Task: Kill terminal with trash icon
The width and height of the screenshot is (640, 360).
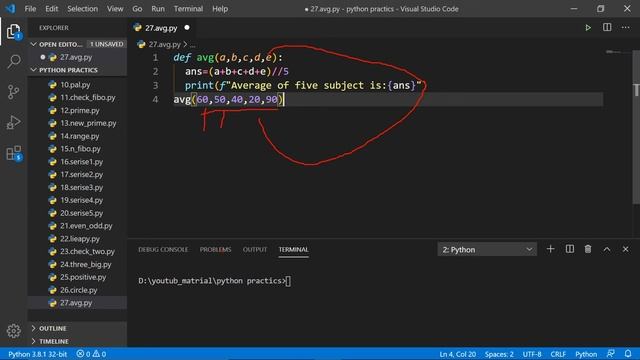Action: point(588,249)
